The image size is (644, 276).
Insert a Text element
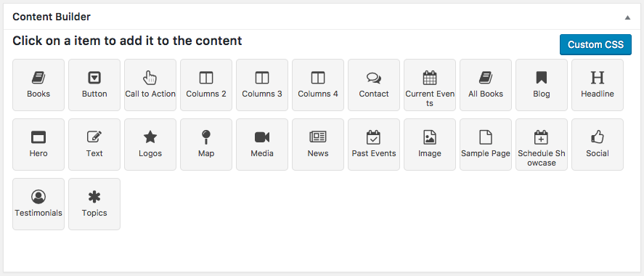(x=94, y=145)
